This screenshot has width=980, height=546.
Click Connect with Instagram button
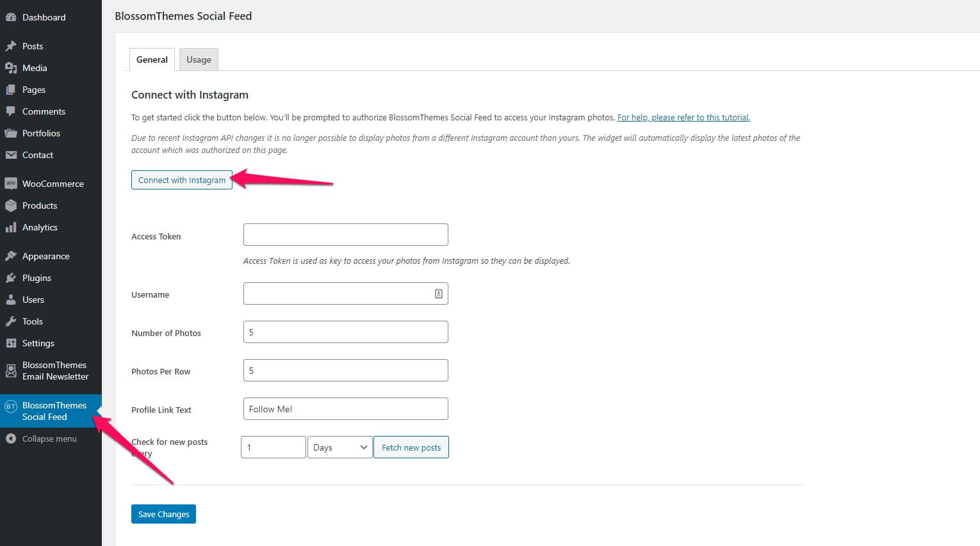coord(182,180)
